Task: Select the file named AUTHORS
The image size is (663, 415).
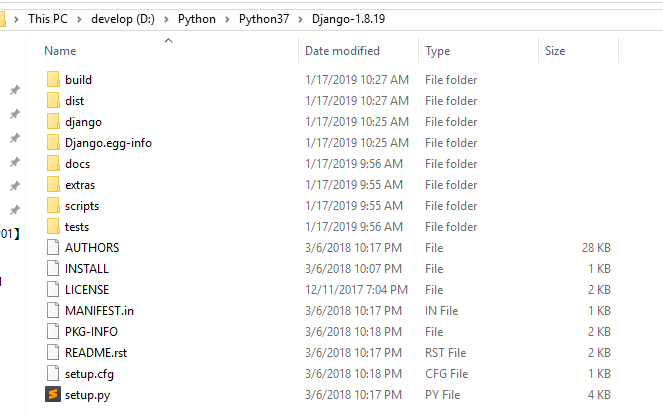Action: pos(92,248)
